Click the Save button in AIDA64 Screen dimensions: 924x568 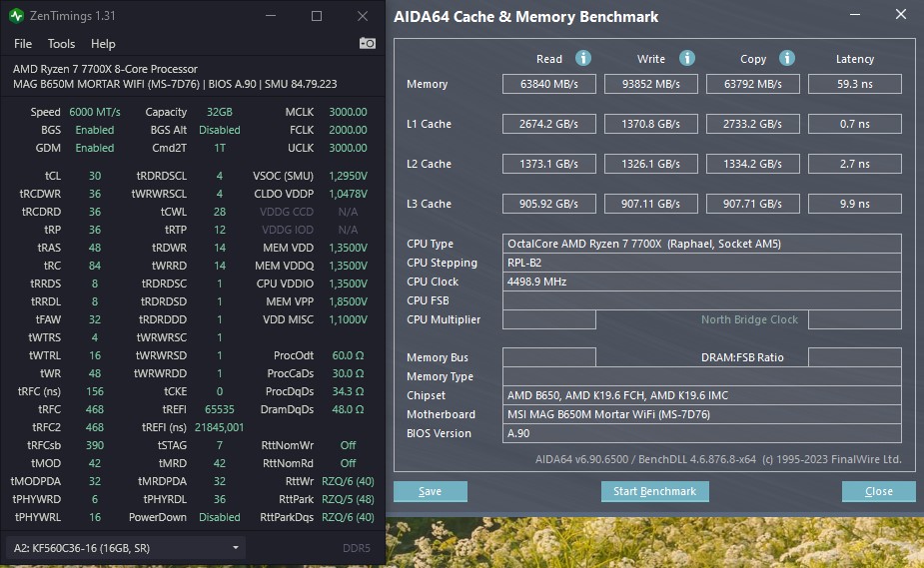point(430,491)
